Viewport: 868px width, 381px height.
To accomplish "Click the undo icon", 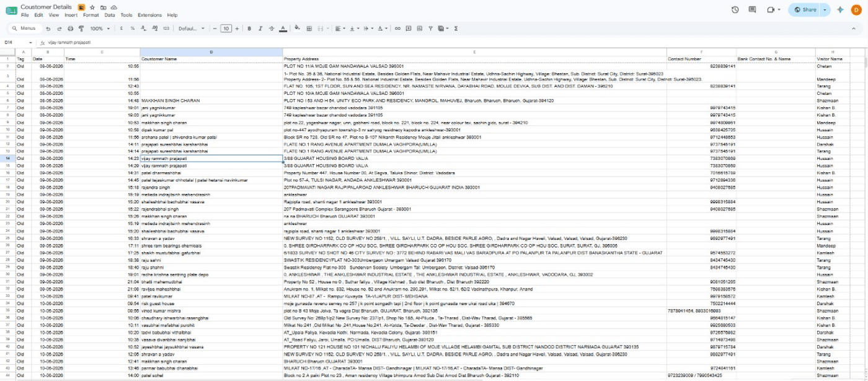I will coord(48,28).
